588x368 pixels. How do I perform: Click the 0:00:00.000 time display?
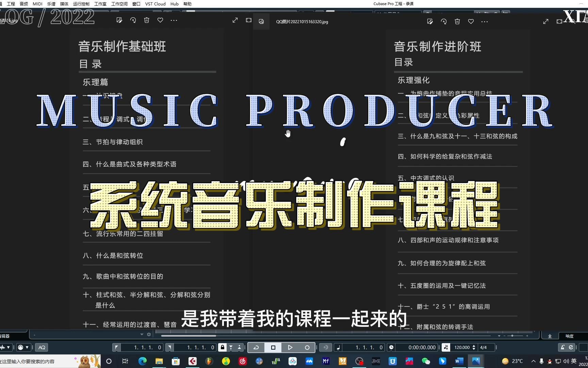pyautogui.click(x=416, y=347)
